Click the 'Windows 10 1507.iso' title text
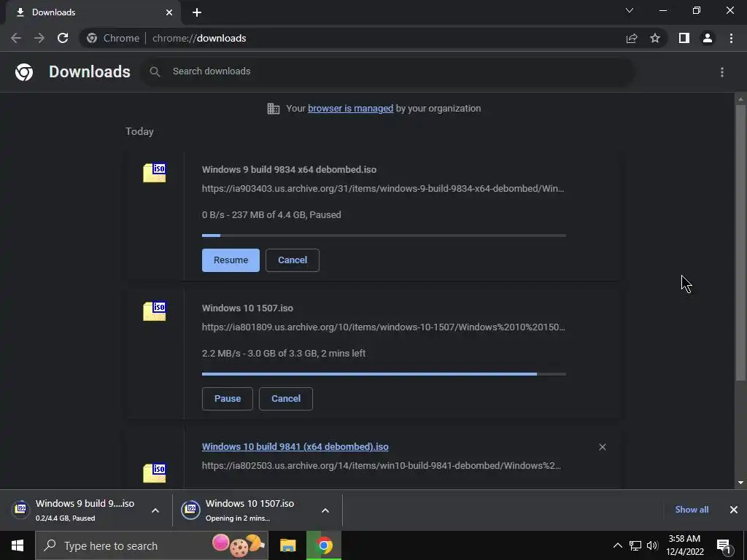Screen dimensions: 747x560 point(247,308)
